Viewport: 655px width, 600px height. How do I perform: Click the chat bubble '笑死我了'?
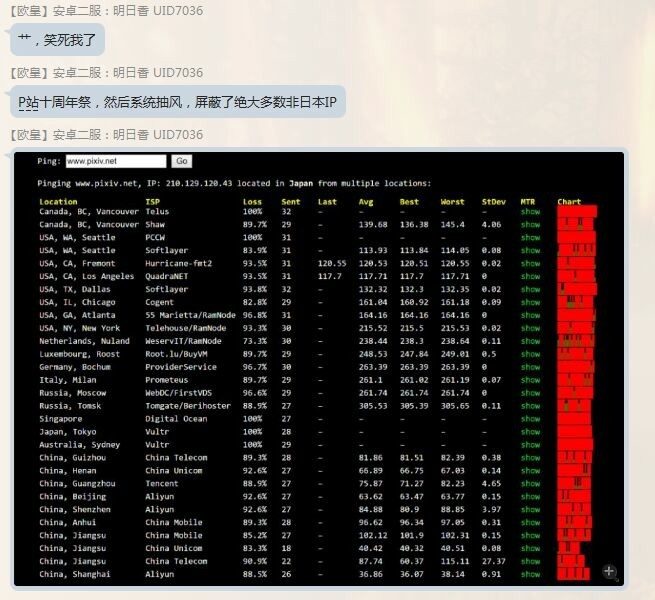pyautogui.click(x=57, y=40)
